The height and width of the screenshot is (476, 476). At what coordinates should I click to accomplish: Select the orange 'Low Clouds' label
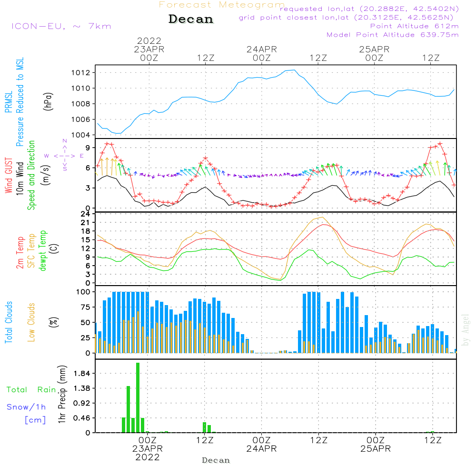pos(31,322)
